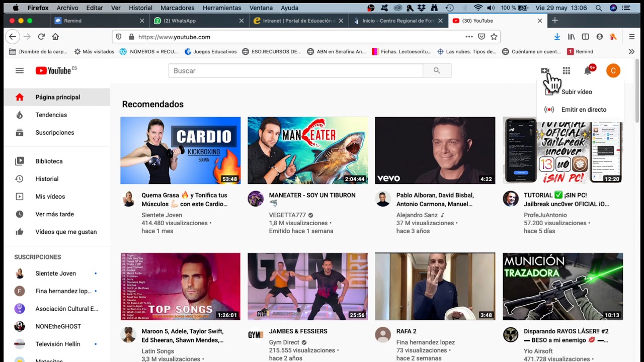Open VEGETTA777 channel avatar

pos(256,199)
